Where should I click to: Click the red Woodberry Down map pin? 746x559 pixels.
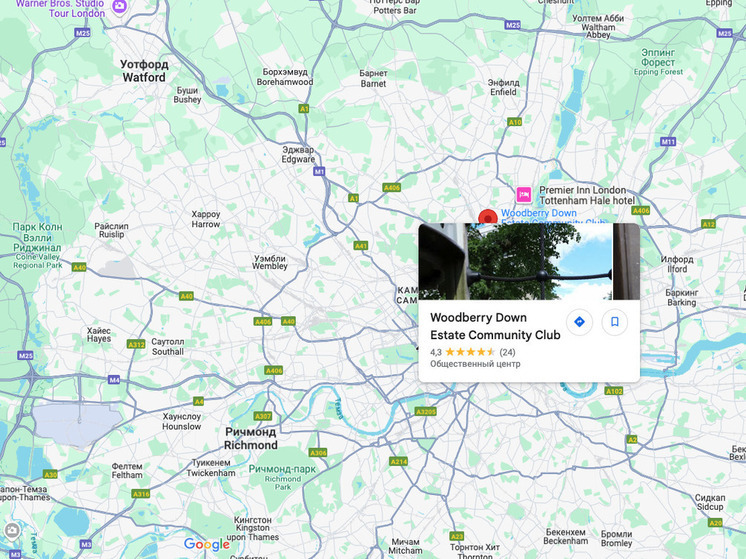[x=488, y=217]
